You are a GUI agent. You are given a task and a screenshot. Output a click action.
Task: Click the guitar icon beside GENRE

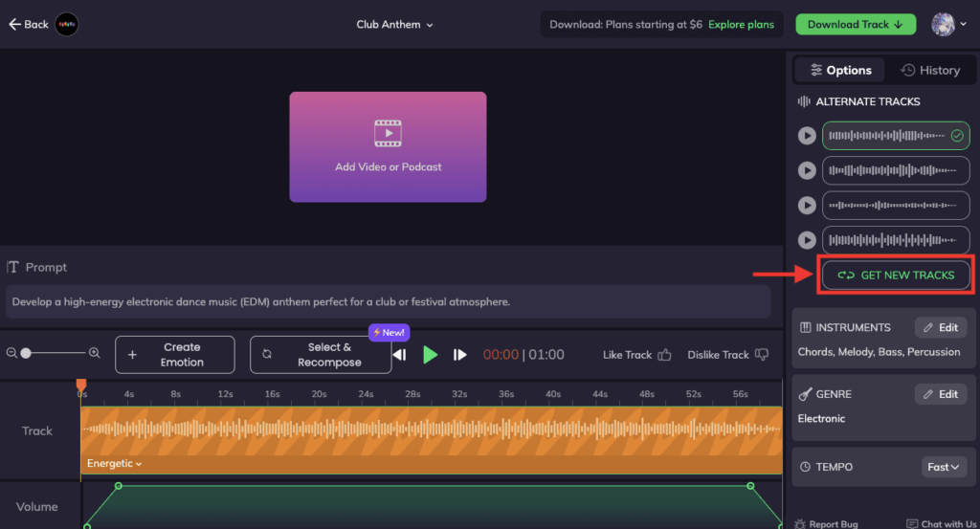(x=806, y=394)
